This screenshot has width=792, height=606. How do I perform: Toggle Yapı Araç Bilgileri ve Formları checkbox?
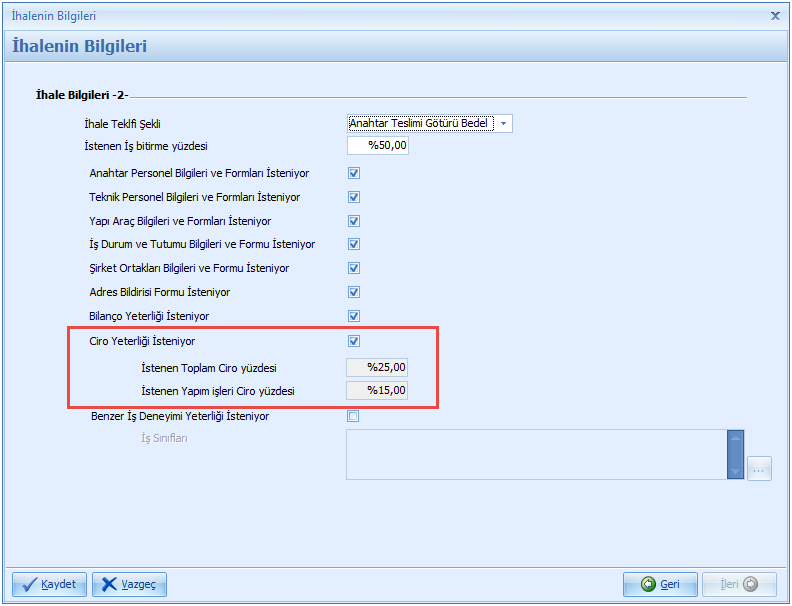pyautogui.click(x=353, y=221)
